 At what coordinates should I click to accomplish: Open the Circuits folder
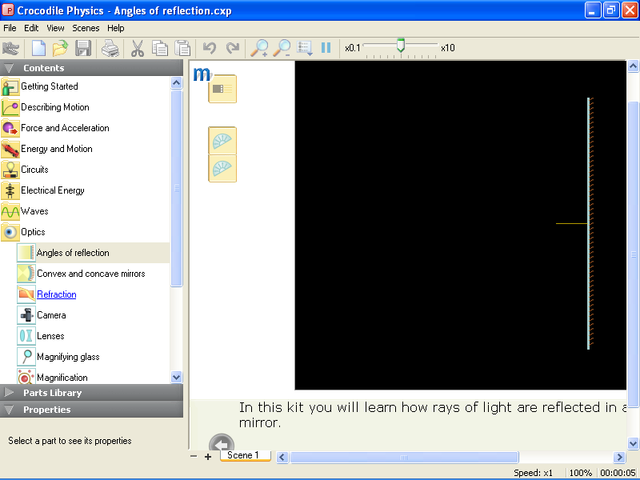pyautogui.click(x=35, y=170)
